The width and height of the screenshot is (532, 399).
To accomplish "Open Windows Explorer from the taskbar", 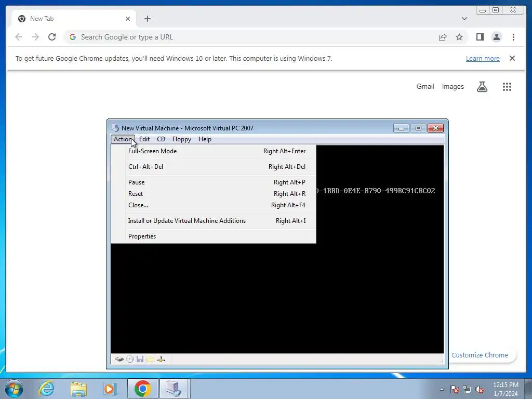I will click(78, 389).
